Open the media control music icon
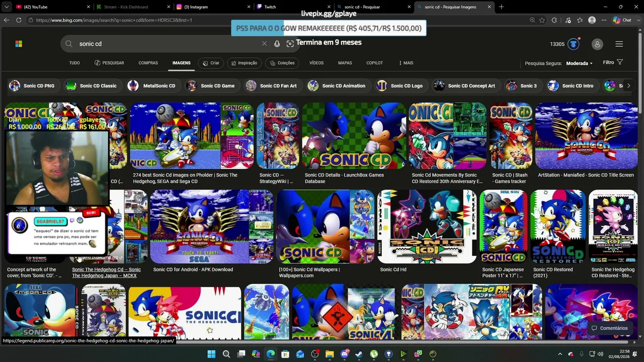Image resolution: width=644 pixels, height=362 pixels. point(568,20)
